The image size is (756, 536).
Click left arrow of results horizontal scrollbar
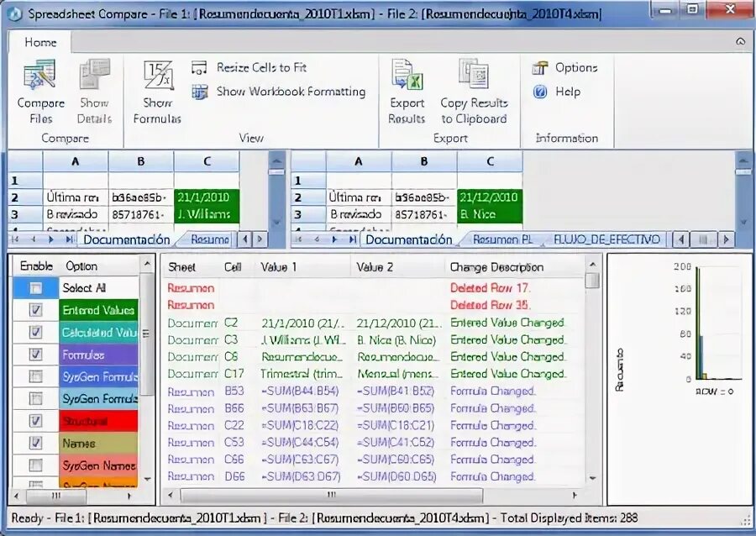[170, 495]
